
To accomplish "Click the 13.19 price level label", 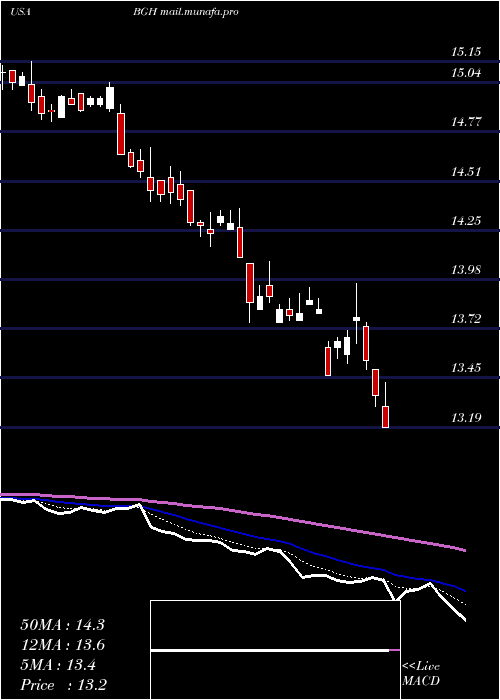I will coord(466,418).
